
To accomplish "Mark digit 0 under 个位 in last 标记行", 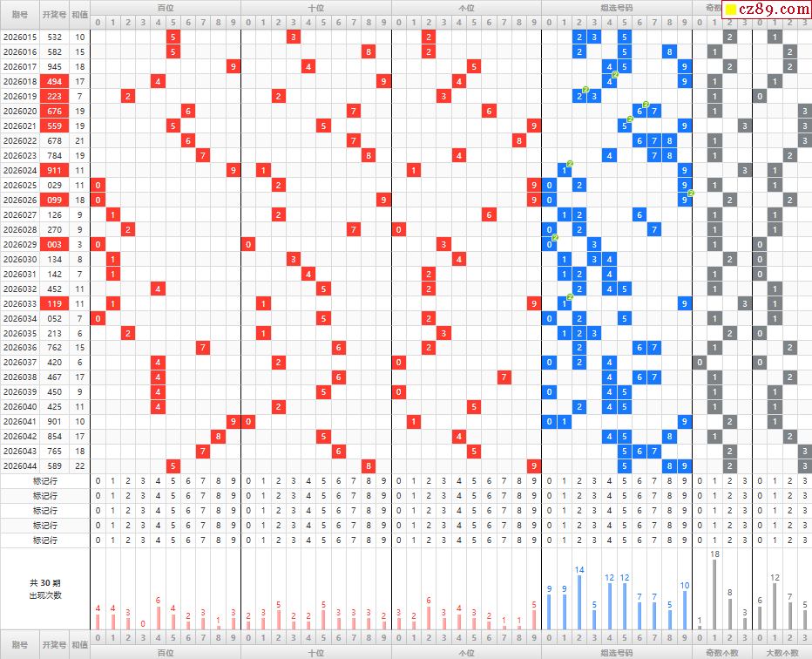I will coord(399,540).
